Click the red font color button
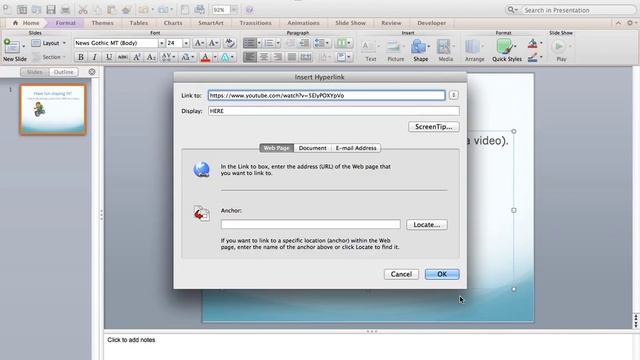 coord(205,57)
